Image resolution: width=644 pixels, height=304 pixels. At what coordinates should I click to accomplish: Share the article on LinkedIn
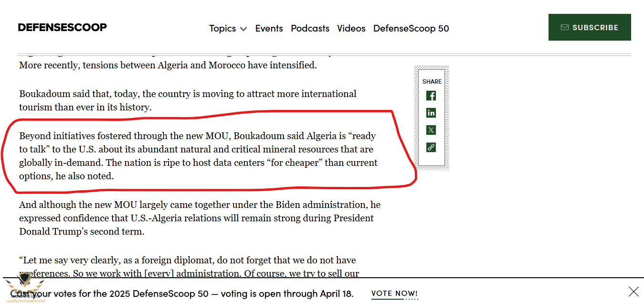[x=431, y=113]
